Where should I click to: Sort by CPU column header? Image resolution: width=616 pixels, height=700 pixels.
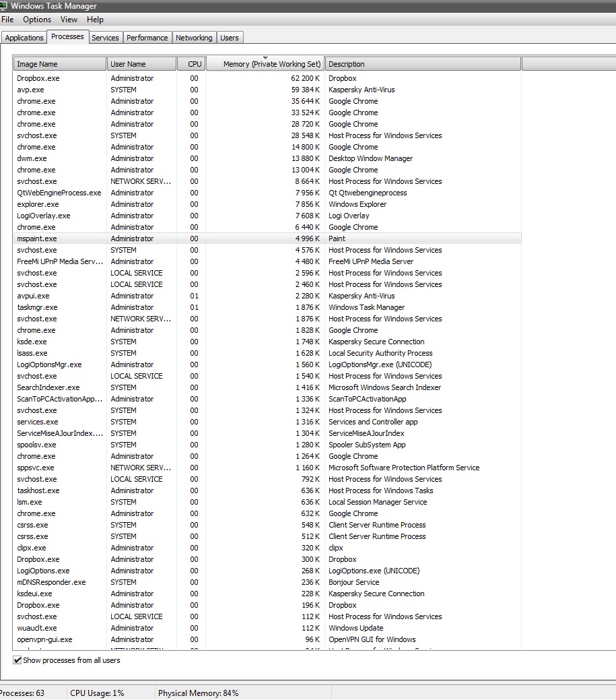click(191, 64)
